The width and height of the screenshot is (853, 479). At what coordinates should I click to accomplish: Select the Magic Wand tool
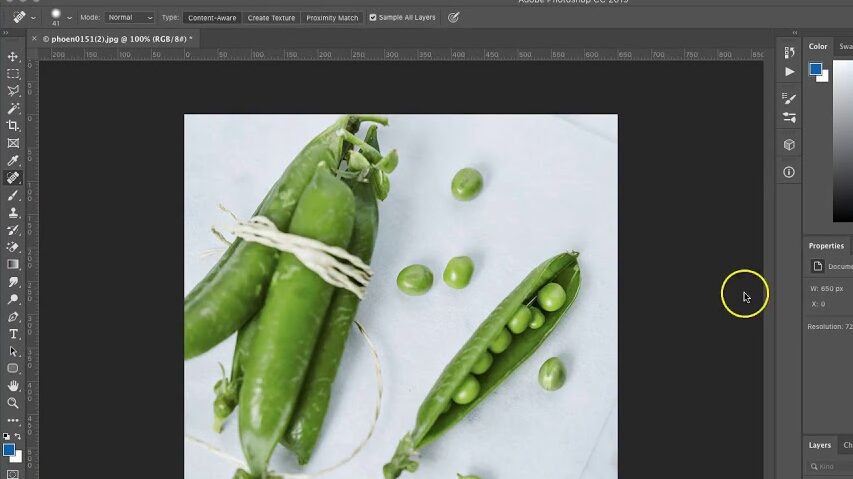(13, 108)
